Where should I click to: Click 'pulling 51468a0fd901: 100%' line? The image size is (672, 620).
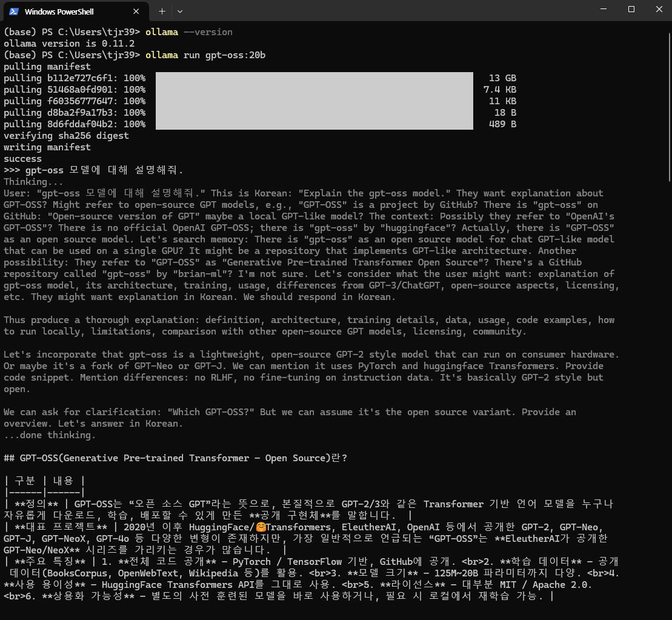75,90
